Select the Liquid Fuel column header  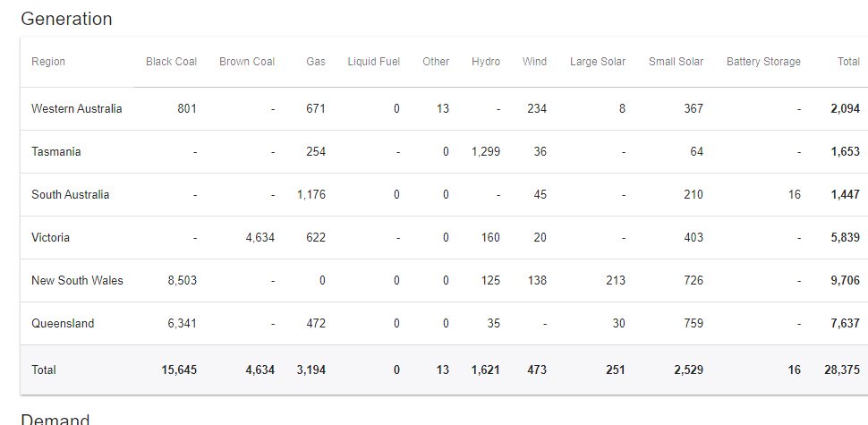pos(374,62)
